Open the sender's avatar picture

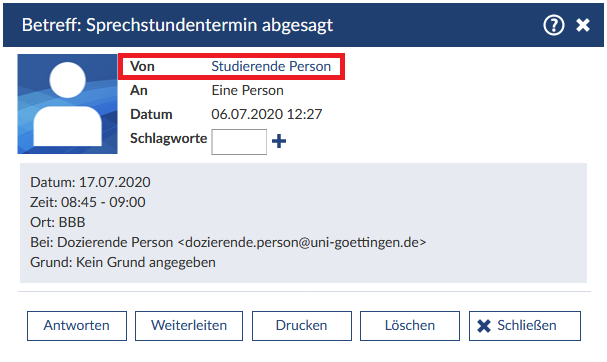click(x=67, y=104)
